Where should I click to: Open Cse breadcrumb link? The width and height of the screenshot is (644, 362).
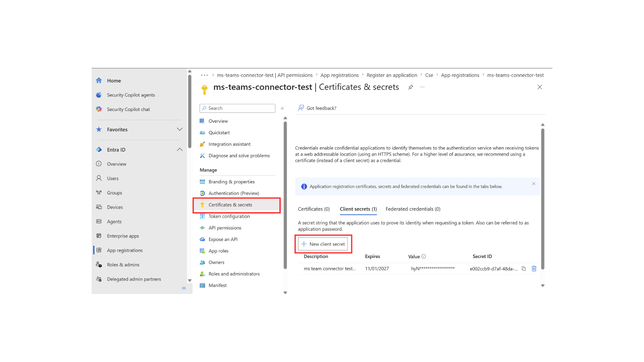429,75
